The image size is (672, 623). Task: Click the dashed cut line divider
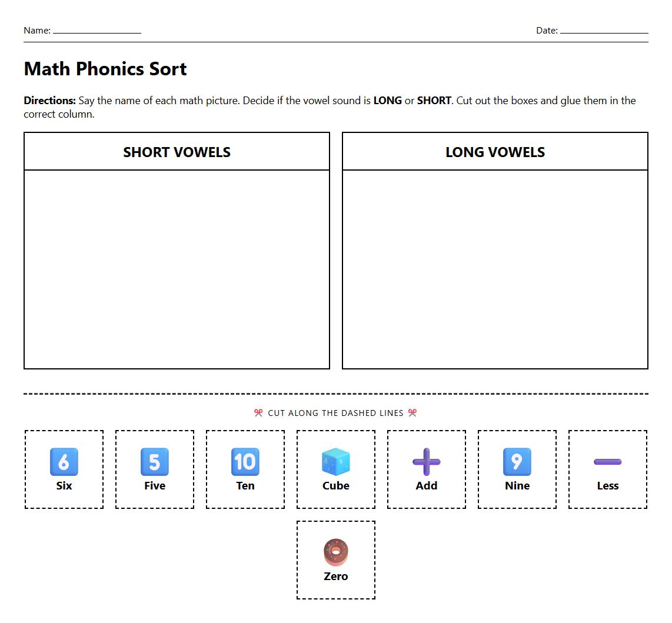[335, 392]
